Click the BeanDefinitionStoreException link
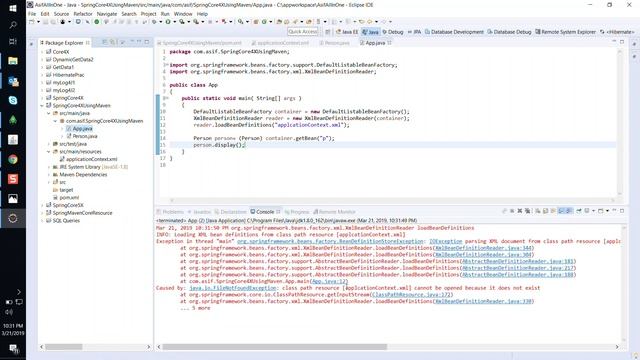 pyautogui.click(x=330, y=241)
